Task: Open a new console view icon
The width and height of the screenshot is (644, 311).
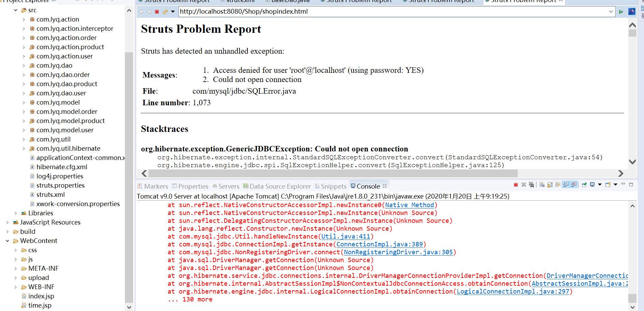Action: coord(608,185)
